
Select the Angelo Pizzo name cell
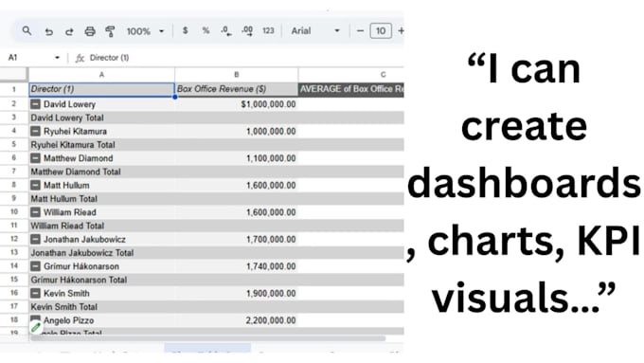pos(101,320)
